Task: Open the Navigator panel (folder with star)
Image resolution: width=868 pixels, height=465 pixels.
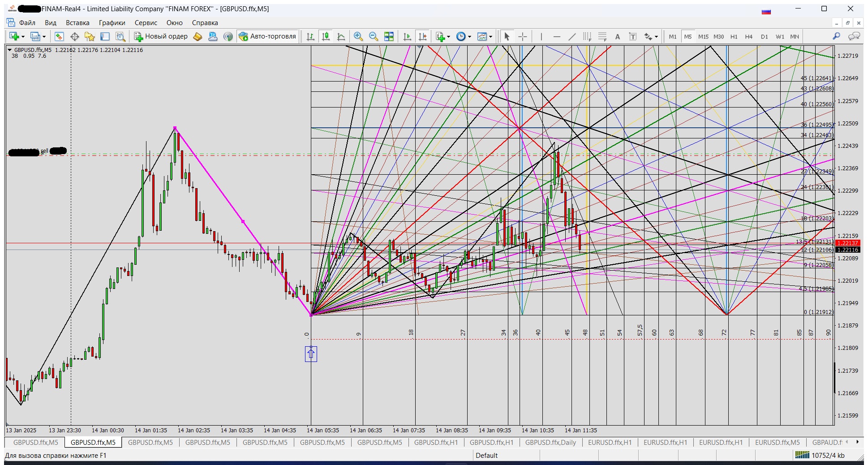Action: 90,37
